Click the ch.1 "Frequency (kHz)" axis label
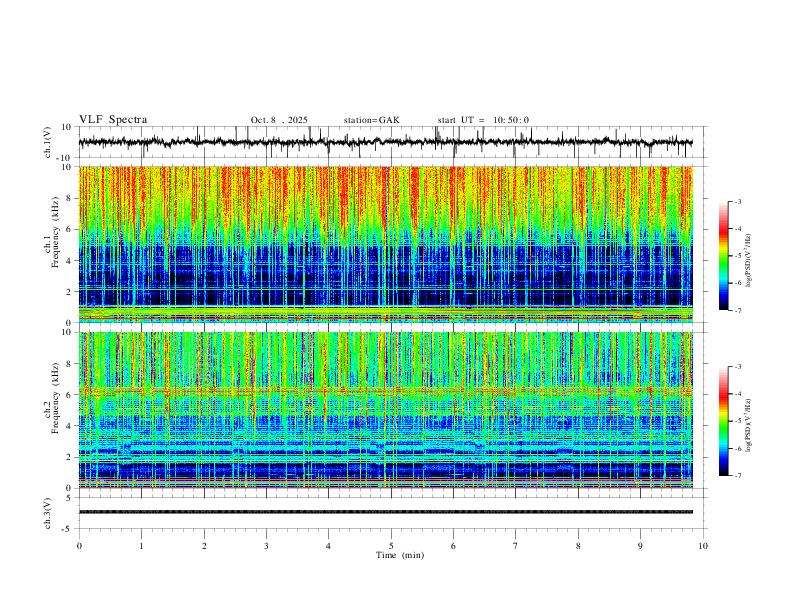792x612 pixels. 55,233
